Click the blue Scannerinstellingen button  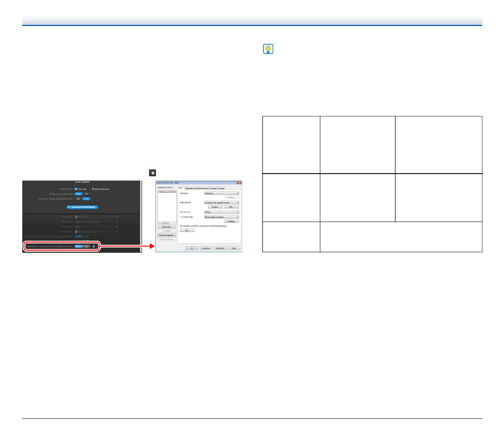point(82,207)
